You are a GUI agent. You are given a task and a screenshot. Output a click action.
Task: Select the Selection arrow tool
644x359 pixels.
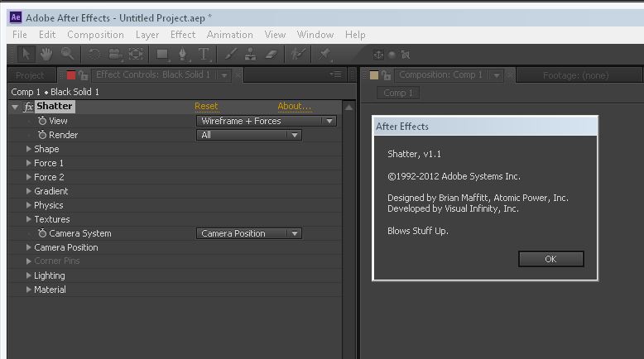[26, 54]
